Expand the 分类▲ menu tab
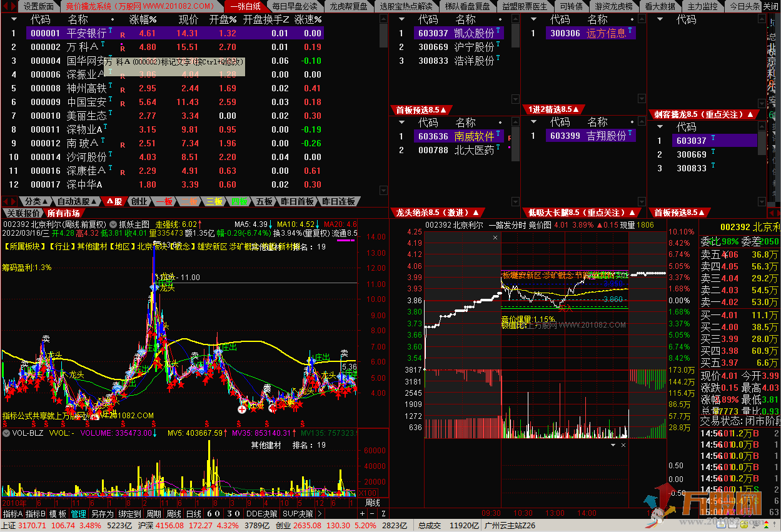Image resolution: width=781 pixels, height=532 pixels. click(37, 201)
